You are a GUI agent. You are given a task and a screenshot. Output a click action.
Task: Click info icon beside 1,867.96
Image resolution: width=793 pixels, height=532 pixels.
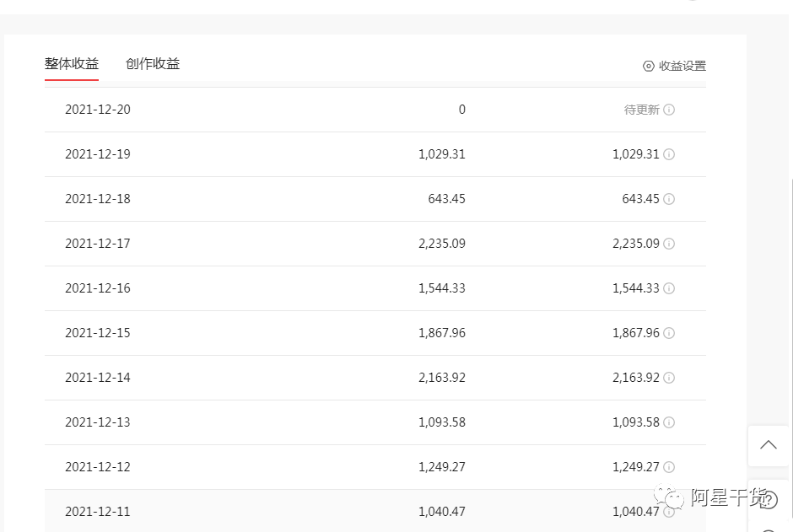point(669,333)
